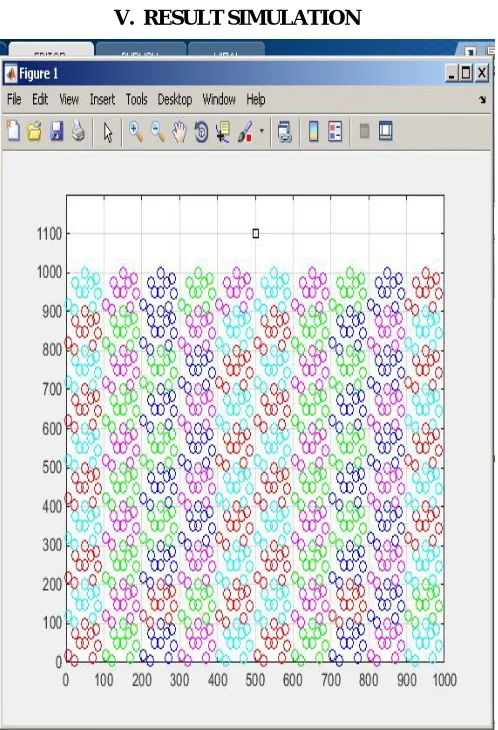
Task: Open the brush color dropdown arrow
Action: (262, 131)
